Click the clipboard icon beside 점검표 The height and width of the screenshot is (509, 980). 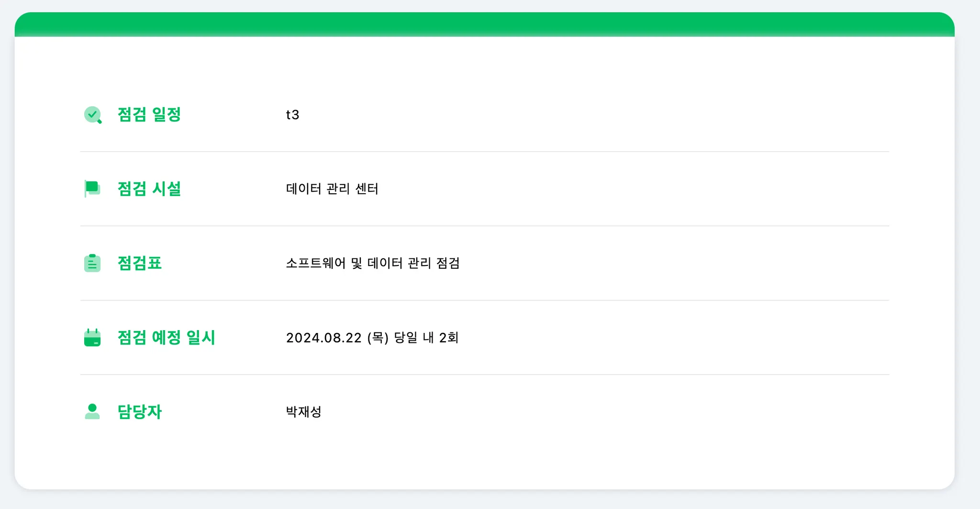point(92,263)
